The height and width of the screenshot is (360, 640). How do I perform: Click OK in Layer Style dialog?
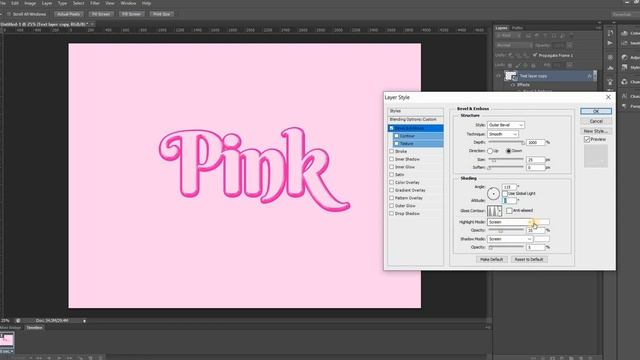pyautogui.click(x=596, y=111)
